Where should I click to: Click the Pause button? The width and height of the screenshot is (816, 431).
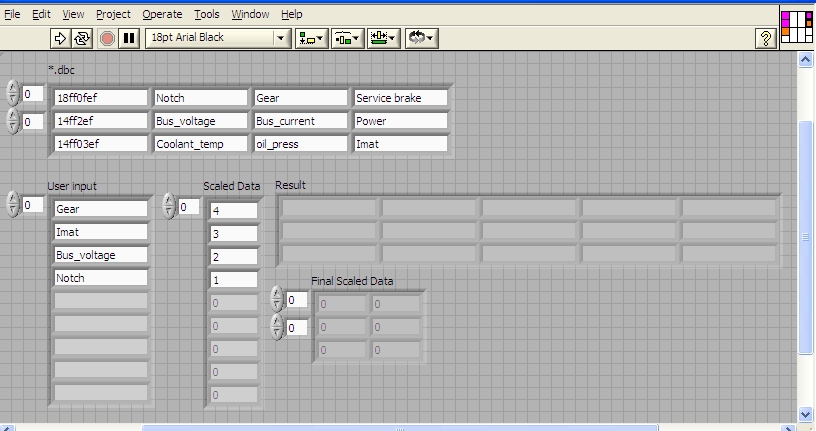click(x=129, y=38)
